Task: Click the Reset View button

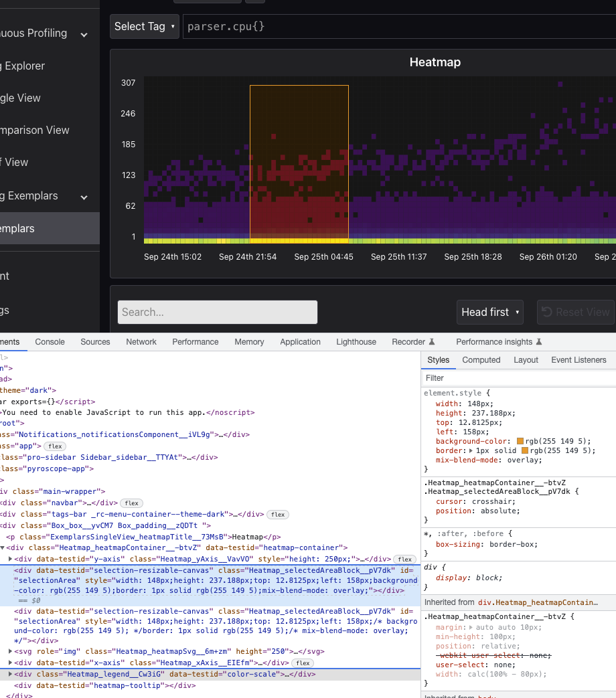Action: point(576,312)
